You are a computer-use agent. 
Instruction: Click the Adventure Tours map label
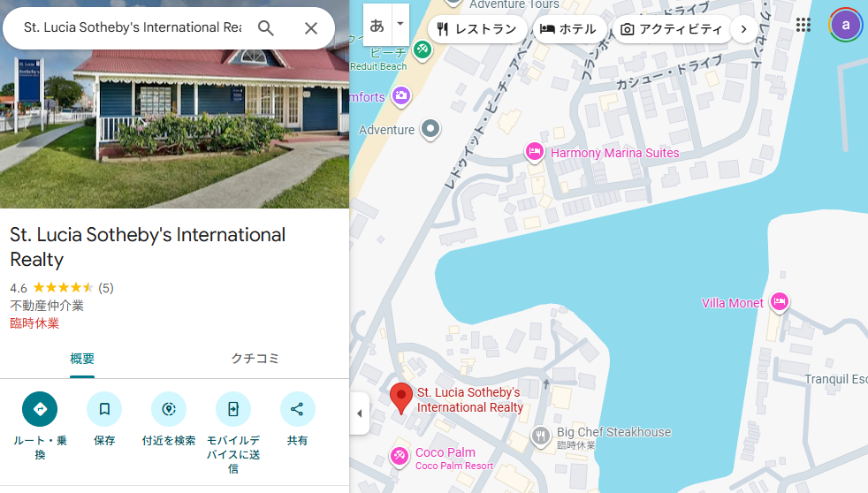click(514, 4)
